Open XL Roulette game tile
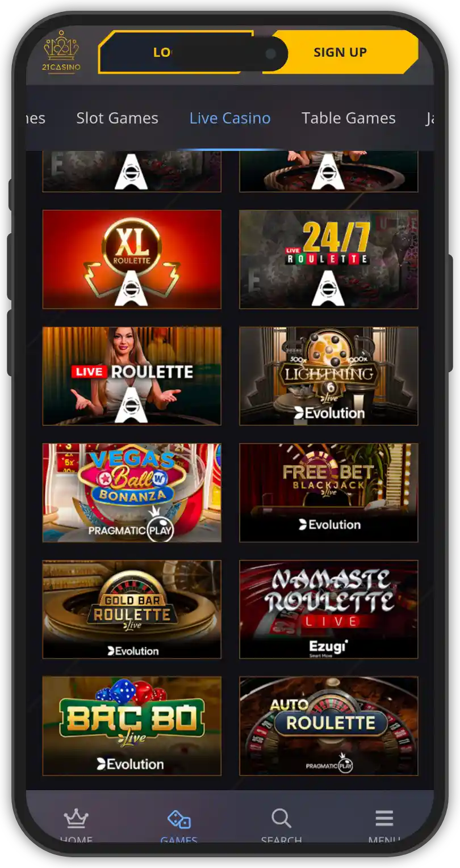 [132, 259]
